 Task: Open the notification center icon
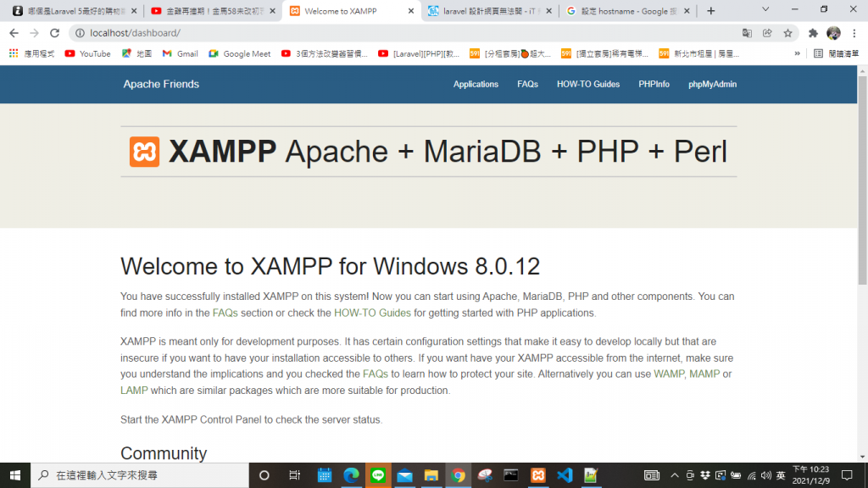[847, 475]
